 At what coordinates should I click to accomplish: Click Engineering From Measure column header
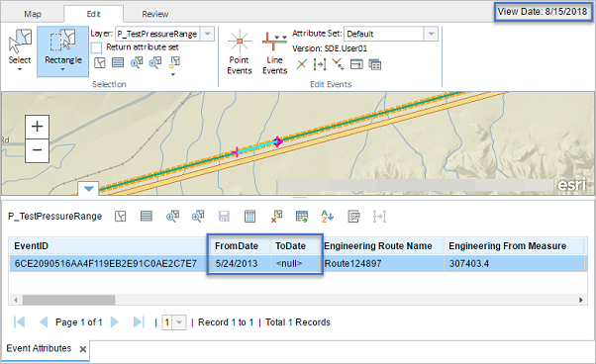click(514, 246)
